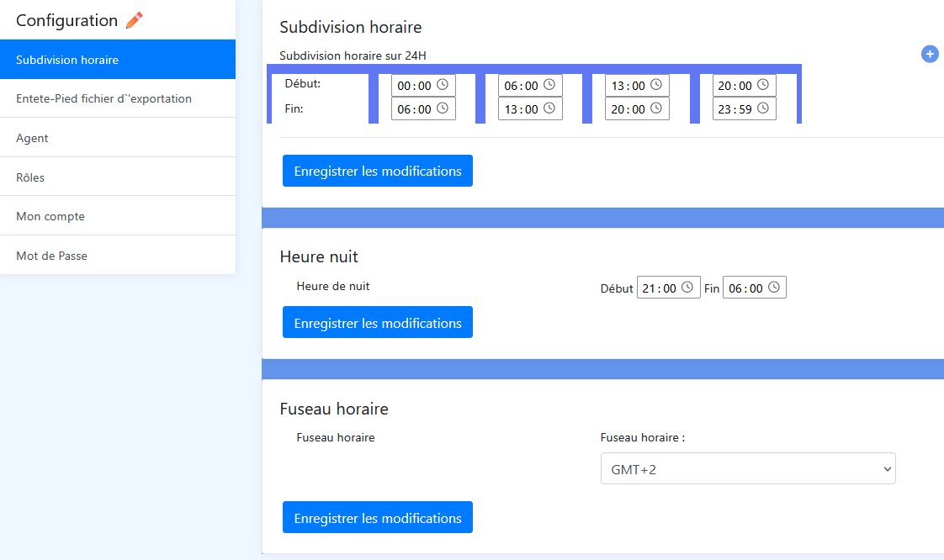Open Mot de Passe settings
The image size is (944, 560).
(x=118, y=255)
